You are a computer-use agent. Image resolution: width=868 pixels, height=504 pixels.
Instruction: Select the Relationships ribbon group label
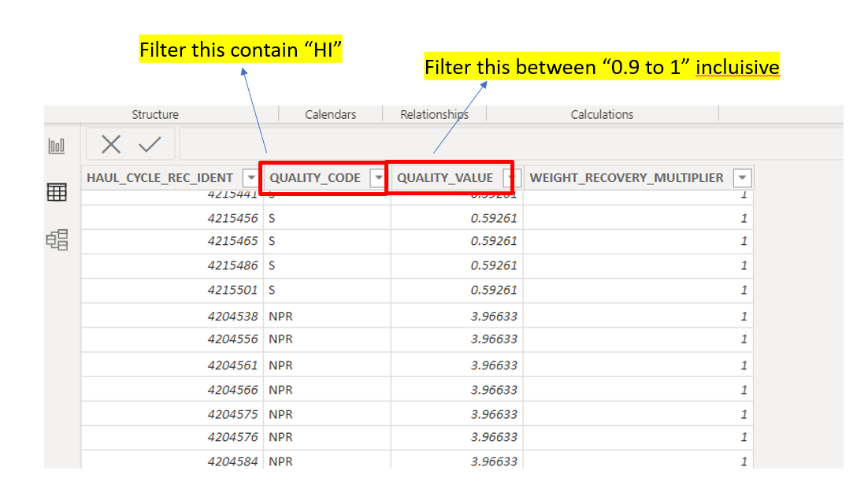click(435, 114)
